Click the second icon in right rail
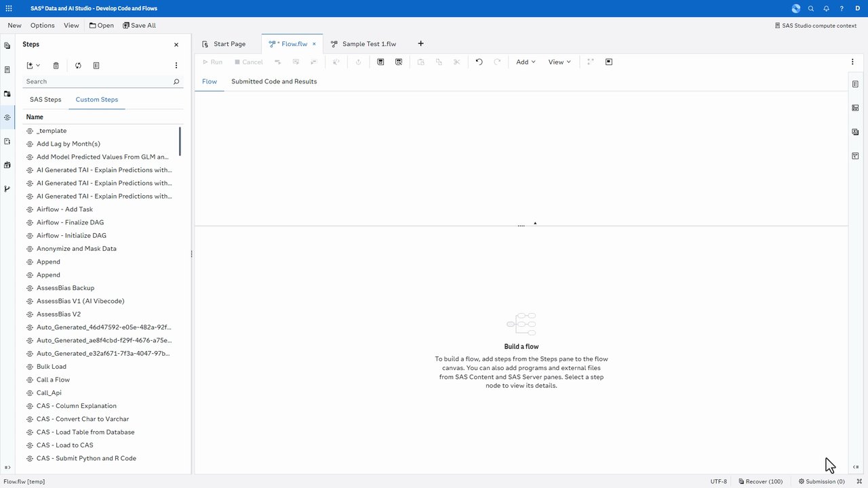Viewport: 868px width, 488px height. pyautogui.click(x=855, y=108)
